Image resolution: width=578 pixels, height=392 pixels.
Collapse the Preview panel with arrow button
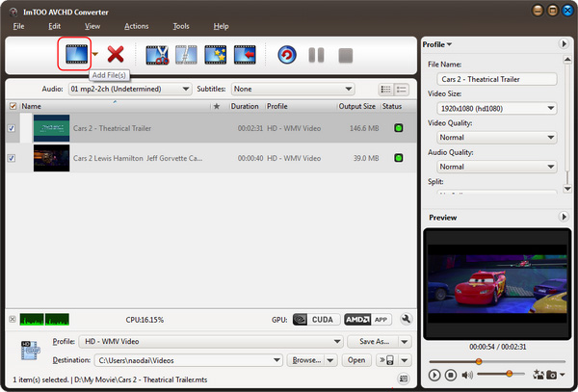tap(564, 217)
